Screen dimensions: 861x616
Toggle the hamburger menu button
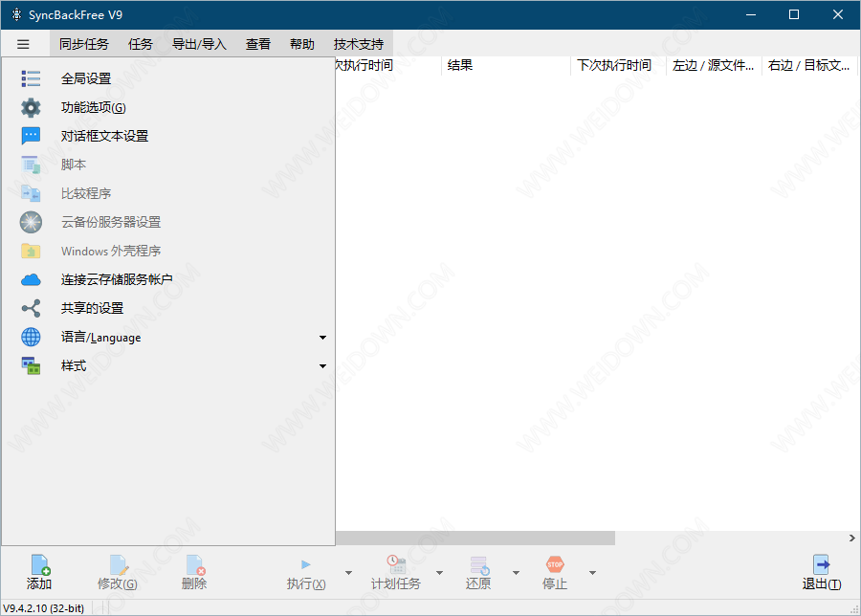(x=23, y=44)
